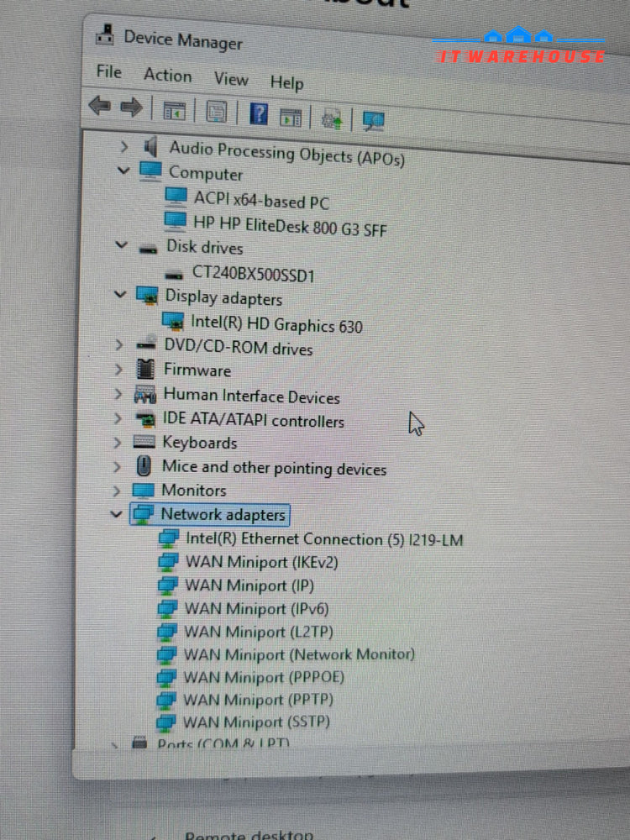Click the IDE ATA/ATAPI controllers icon
The height and width of the screenshot is (840, 630).
[144, 418]
